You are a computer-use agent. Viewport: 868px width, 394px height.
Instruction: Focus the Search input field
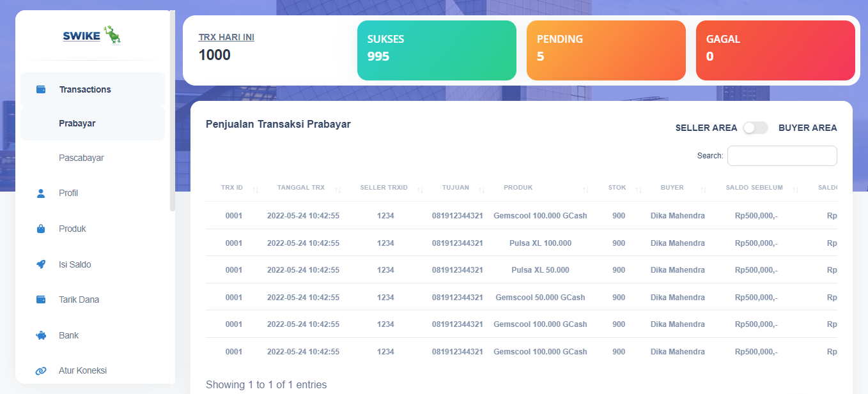[x=782, y=156]
